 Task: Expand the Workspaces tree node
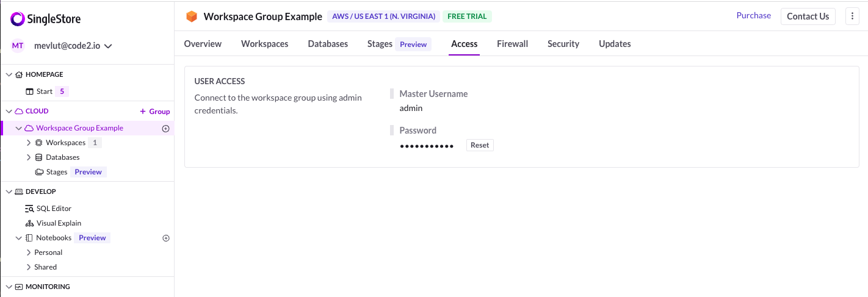[x=29, y=143]
